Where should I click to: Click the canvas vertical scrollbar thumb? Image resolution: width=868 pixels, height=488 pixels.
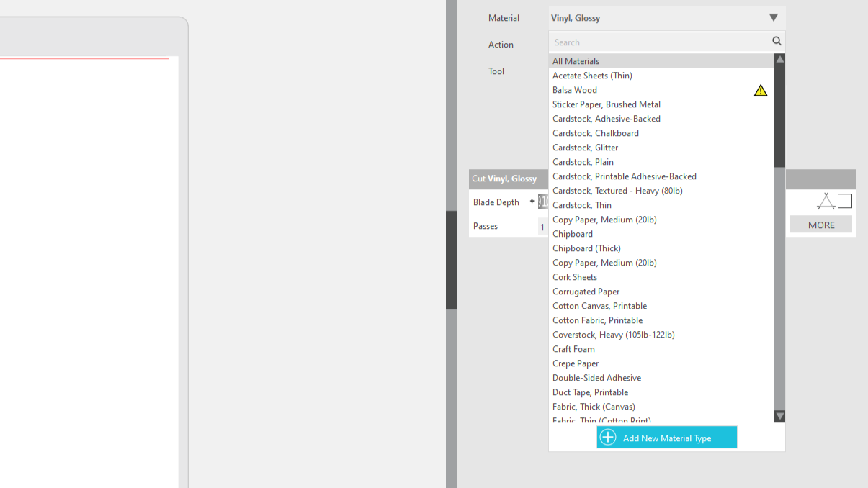[x=451, y=260]
